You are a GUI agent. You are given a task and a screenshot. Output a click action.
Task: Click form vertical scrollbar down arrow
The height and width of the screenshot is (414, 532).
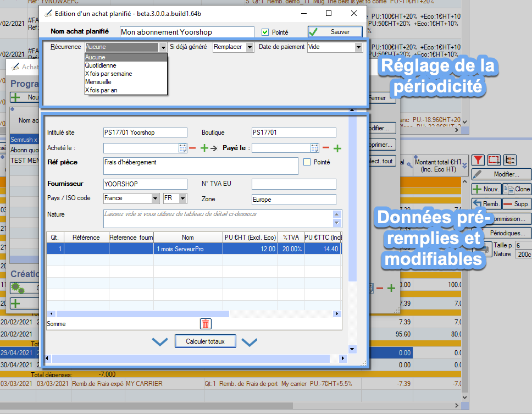[x=352, y=349]
